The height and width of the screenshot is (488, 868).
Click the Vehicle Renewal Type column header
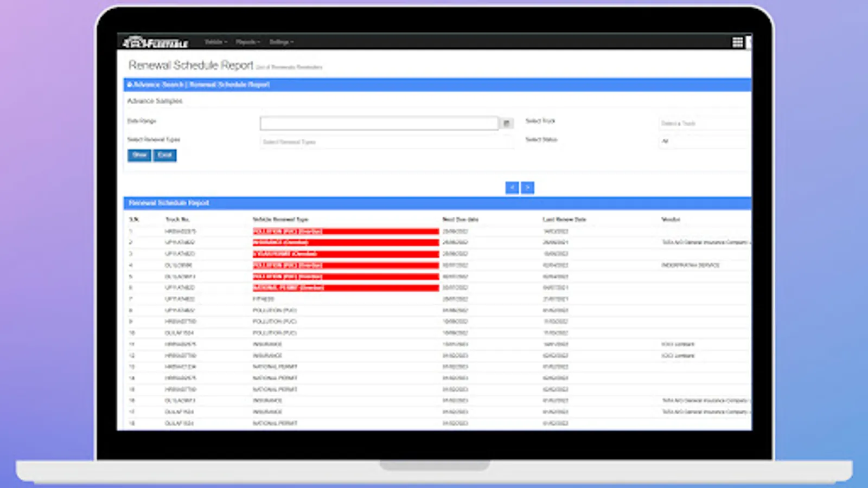click(x=280, y=220)
